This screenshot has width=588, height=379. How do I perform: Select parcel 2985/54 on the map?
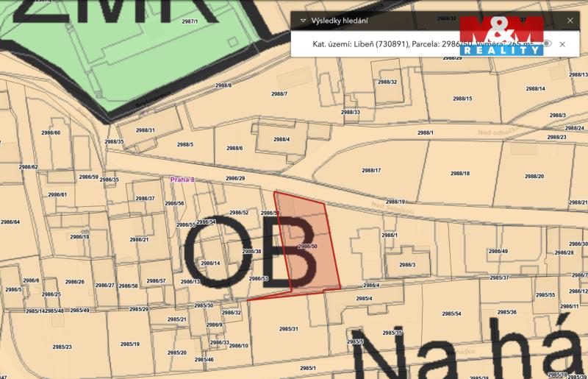(x=451, y=314)
